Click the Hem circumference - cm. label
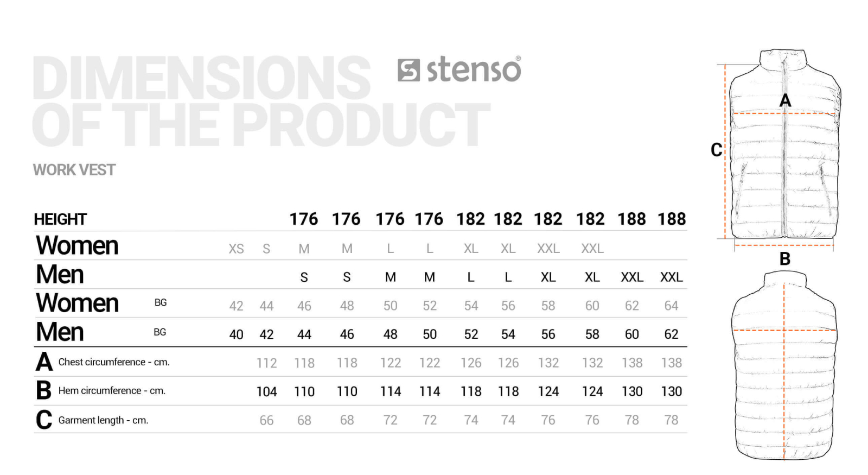The image size is (868, 475). coord(112,391)
